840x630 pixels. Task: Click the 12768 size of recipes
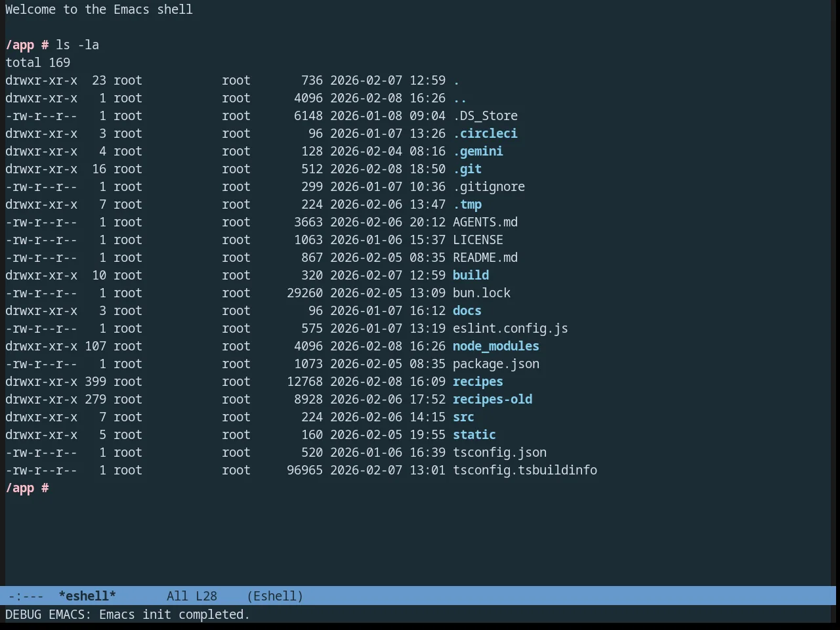click(x=304, y=381)
